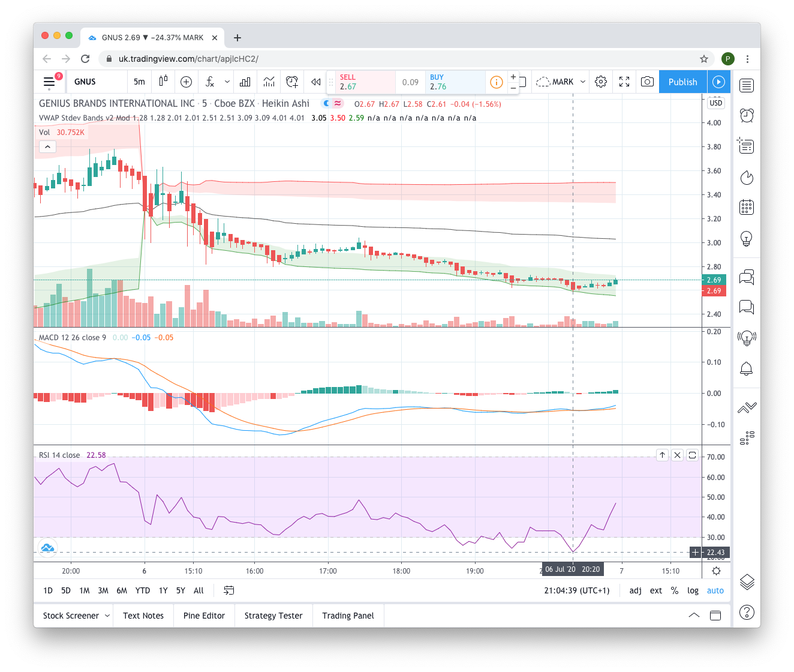Open the 5m interval selector
This screenshot has width=794, height=672.
tap(140, 82)
